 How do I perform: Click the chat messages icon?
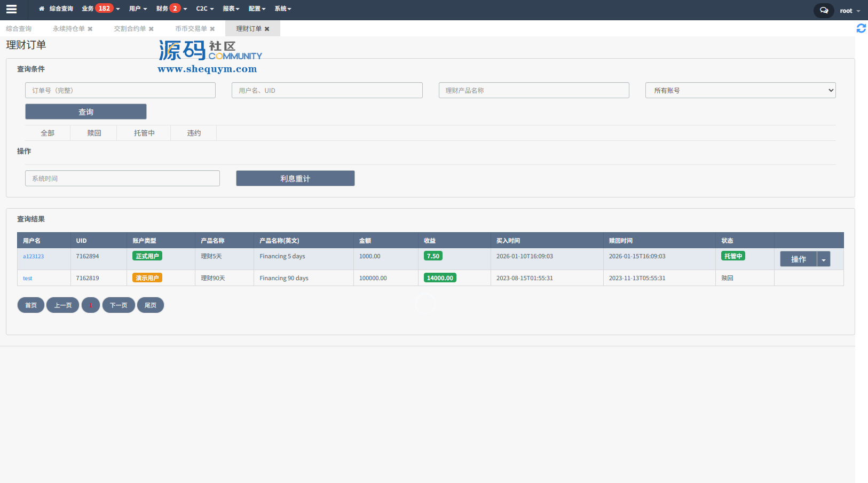coord(824,10)
